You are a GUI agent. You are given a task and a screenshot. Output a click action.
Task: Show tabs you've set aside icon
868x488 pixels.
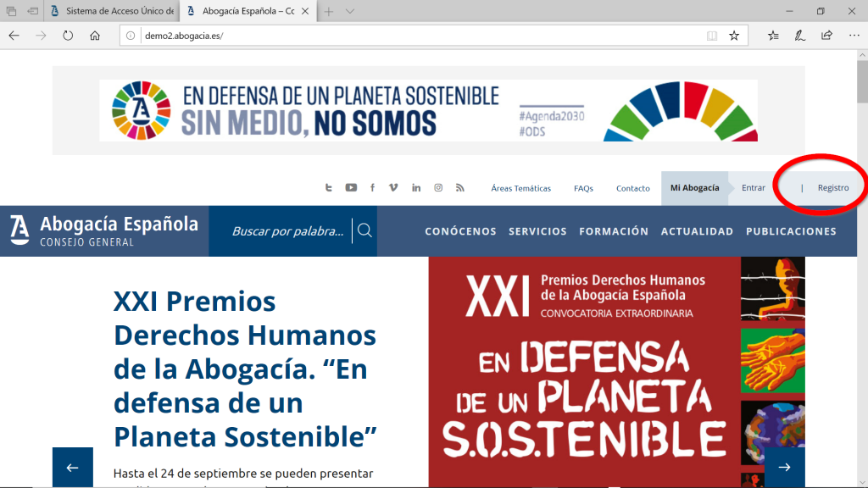pos(11,11)
